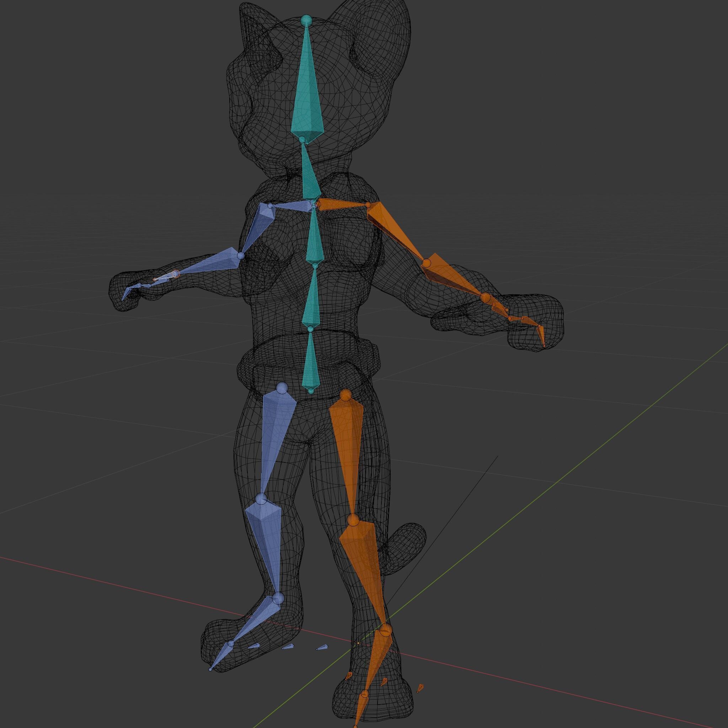Select the teal neck bone below the head
The height and width of the screenshot is (728, 728).
coord(310,173)
